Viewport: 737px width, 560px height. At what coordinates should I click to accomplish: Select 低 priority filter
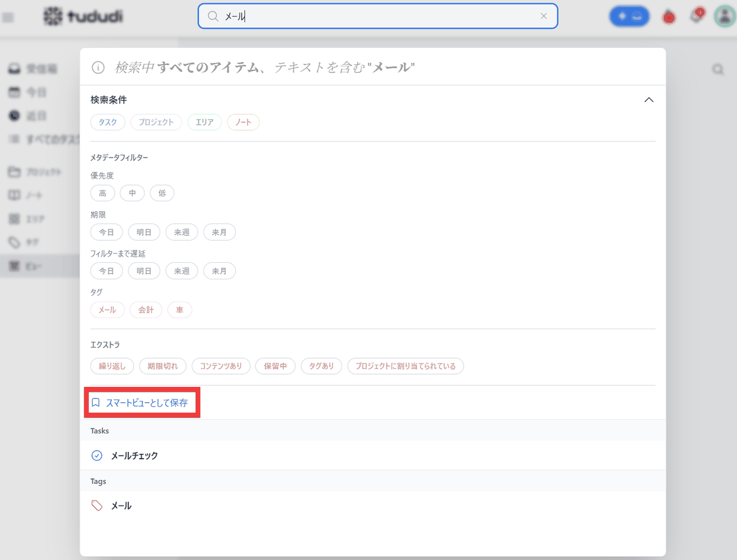(x=162, y=193)
